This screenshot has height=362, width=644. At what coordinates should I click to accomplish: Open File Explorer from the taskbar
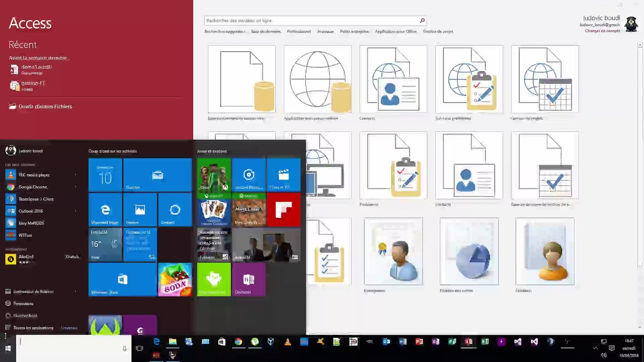173,342
